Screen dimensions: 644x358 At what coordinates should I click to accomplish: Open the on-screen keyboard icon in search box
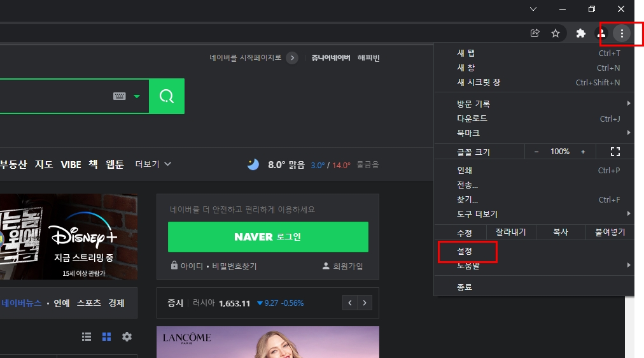click(120, 96)
